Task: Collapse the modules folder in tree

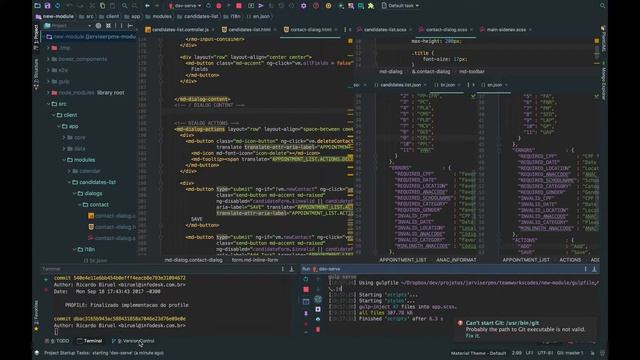Action: click(x=64, y=160)
